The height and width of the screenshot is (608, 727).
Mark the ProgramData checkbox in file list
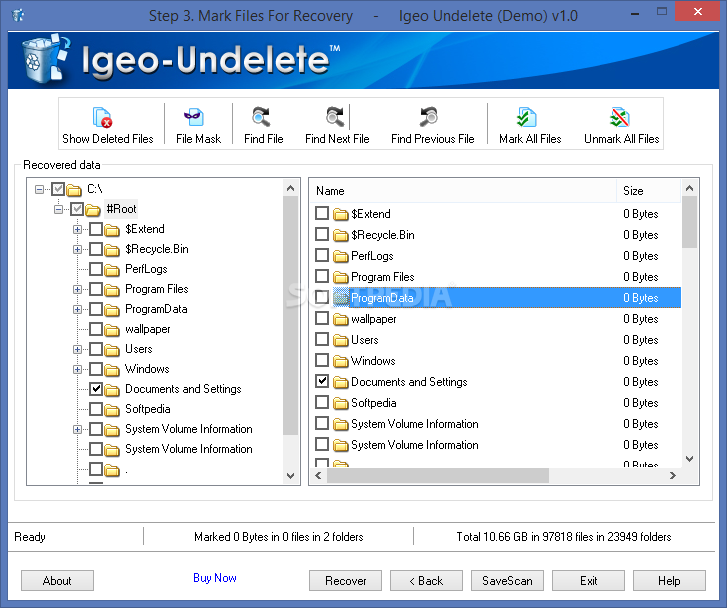[x=322, y=297]
